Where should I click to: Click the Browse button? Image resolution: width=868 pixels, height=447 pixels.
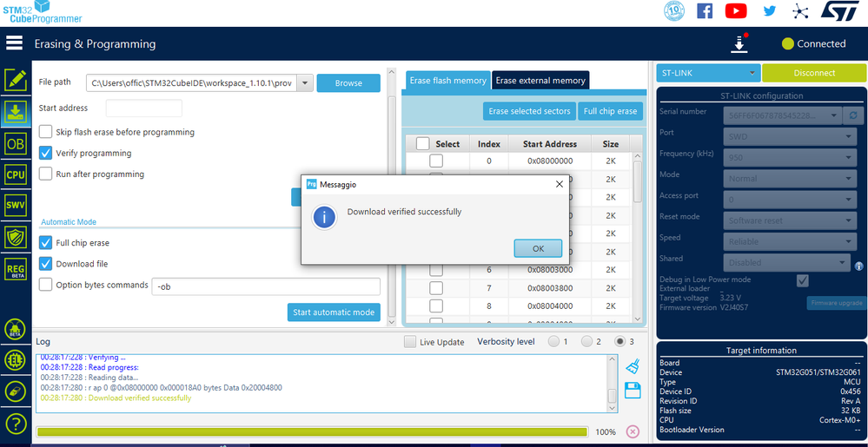pos(348,83)
